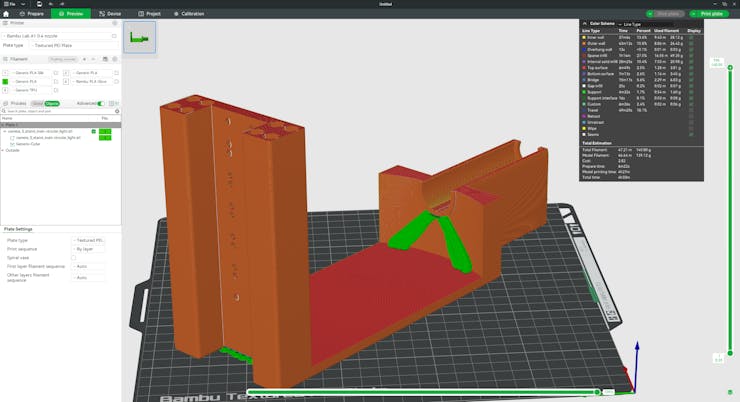The width and height of the screenshot is (740, 402).
Task: Open filament settings gear icon
Action: tap(116, 59)
